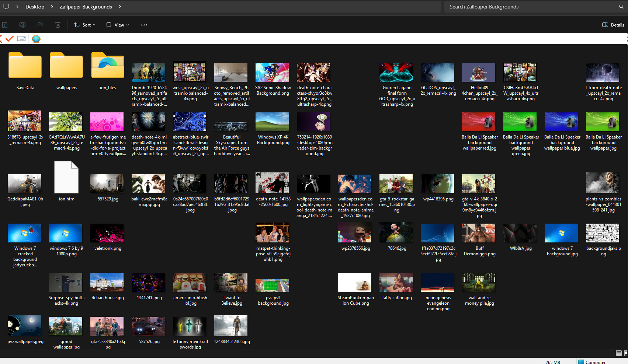628x364 pixels.
Task: Select the I want to 3elieve.jpg thumbnail
Action: [x=231, y=282]
